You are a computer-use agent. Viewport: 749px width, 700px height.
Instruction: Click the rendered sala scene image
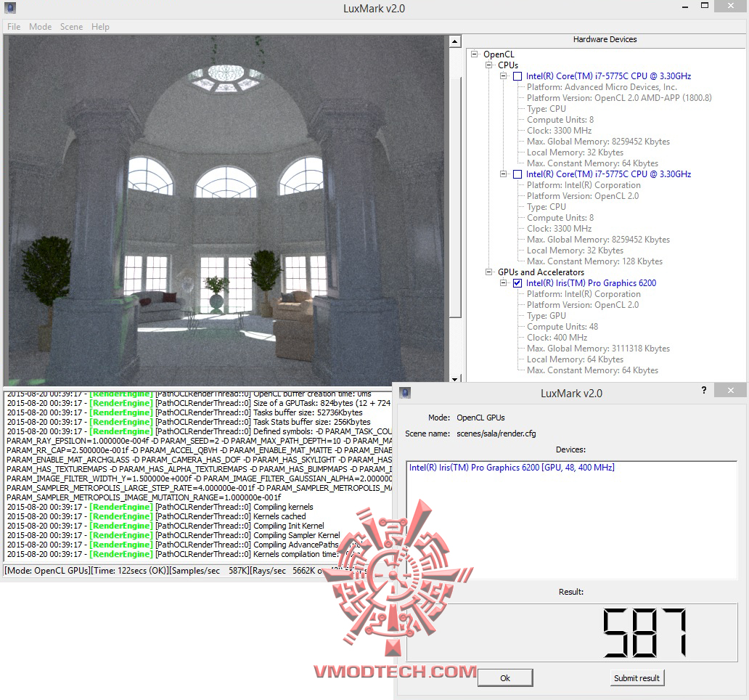coord(226,211)
